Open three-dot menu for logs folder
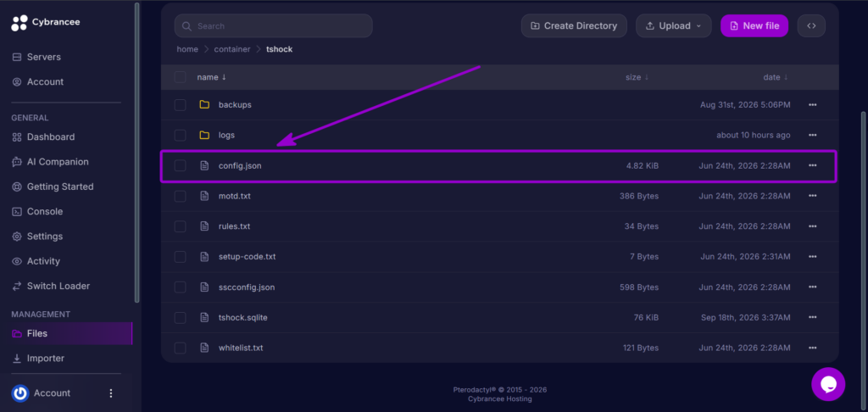Viewport: 868px width, 412px height. point(812,135)
